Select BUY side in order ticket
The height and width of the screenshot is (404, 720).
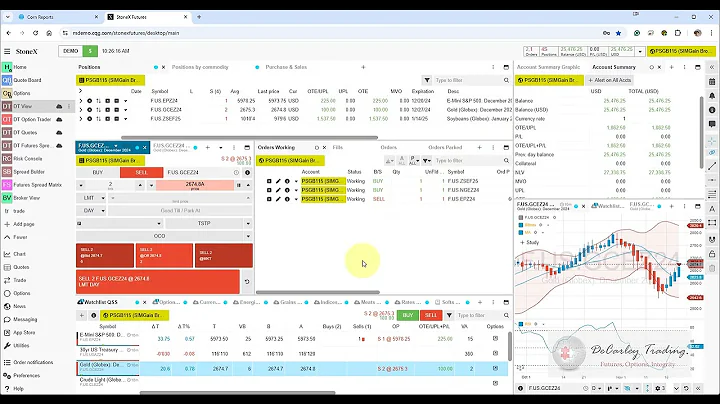coord(98,173)
